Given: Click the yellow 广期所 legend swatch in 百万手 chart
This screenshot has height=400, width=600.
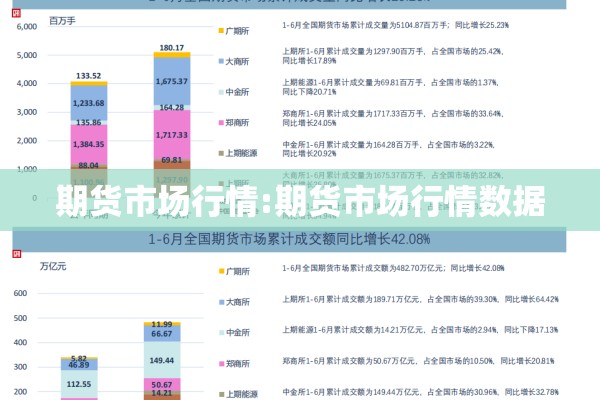Looking at the screenshot, I should coord(221,30).
